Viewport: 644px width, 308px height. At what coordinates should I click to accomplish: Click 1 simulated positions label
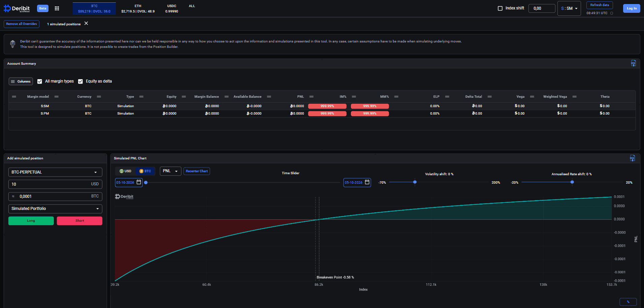[x=64, y=24]
